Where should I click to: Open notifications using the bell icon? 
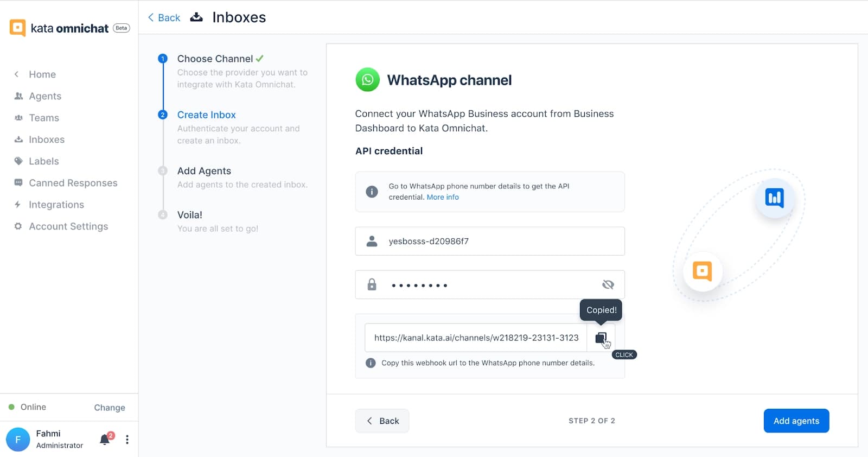point(105,440)
